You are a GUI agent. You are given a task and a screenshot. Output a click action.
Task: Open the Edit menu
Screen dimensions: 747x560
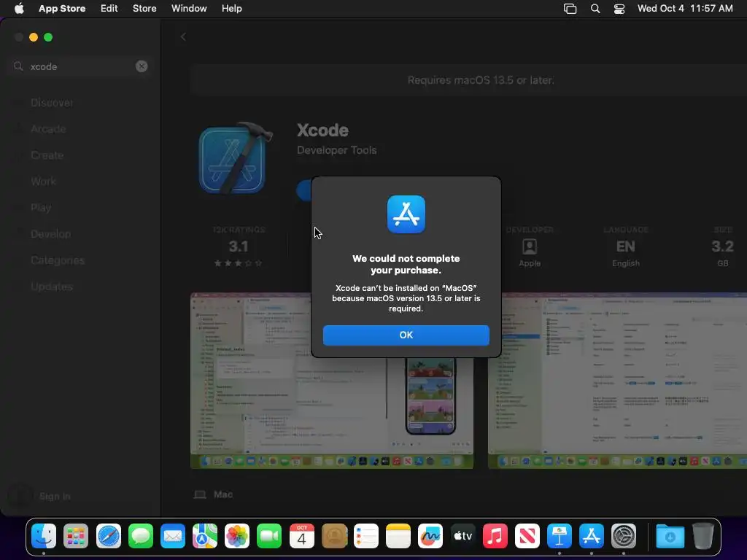pyautogui.click(x=109, y=9)
